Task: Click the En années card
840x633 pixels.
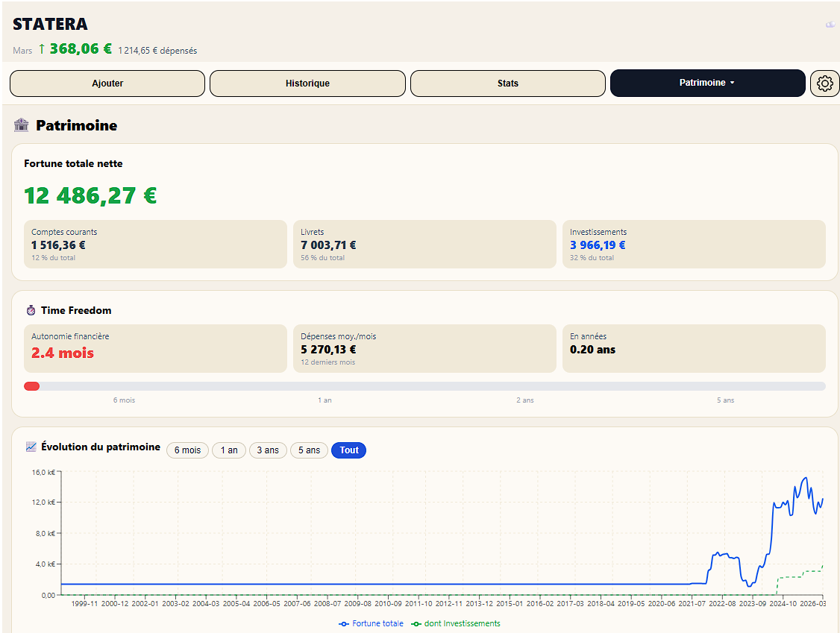Action: (694, 349)
